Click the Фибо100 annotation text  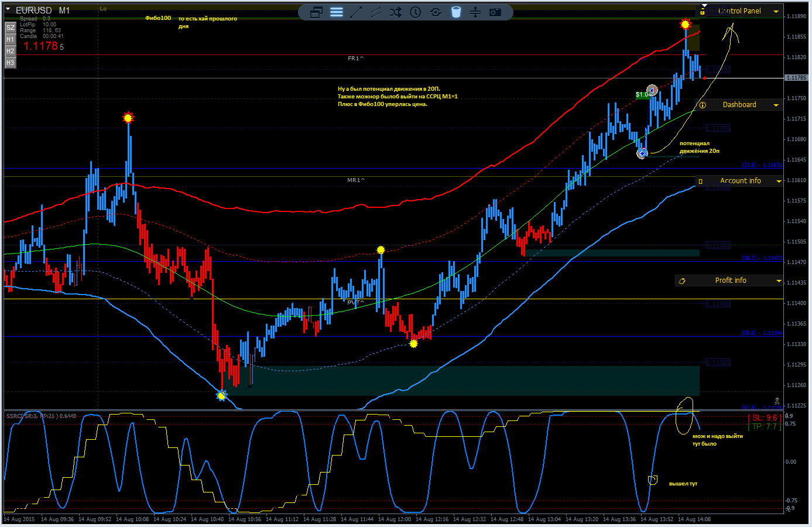pos(158,18)
